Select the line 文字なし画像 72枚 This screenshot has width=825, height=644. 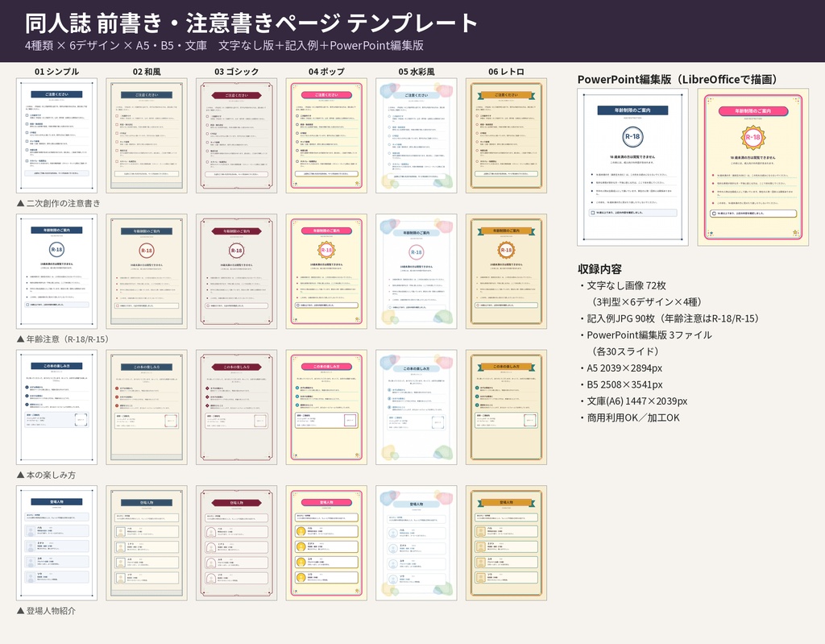tap(623, 285)
